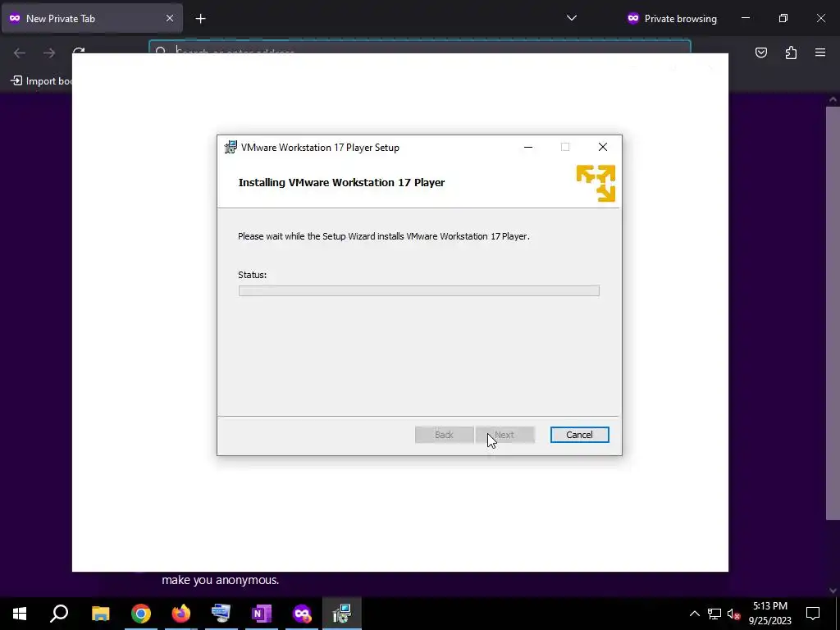840x630 pixels.
Task: Open the clock showing 5:13 PM
Action: click(x=769, y=614)
